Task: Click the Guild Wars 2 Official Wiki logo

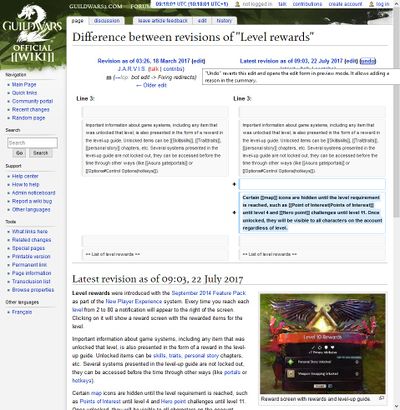Action: [x=32, y=33]
